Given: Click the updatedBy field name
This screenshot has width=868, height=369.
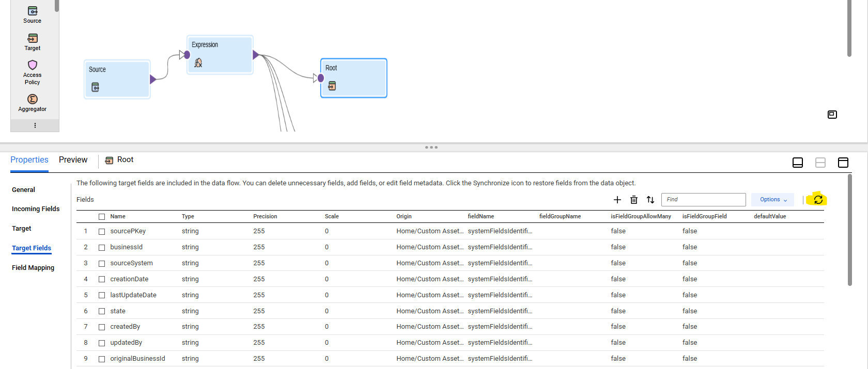Looking at the screenshot, I should click(x=126, y=343).
